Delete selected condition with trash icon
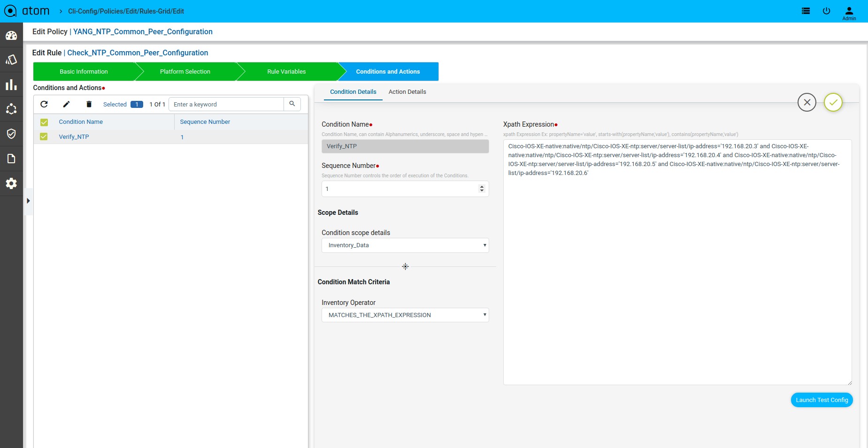The image size is (868, 448). coord(89,104)
